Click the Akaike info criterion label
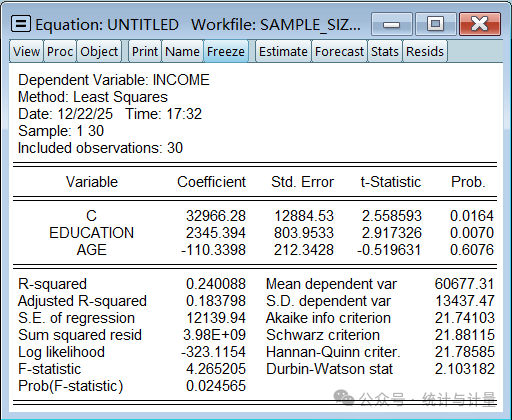 point(328,318)
